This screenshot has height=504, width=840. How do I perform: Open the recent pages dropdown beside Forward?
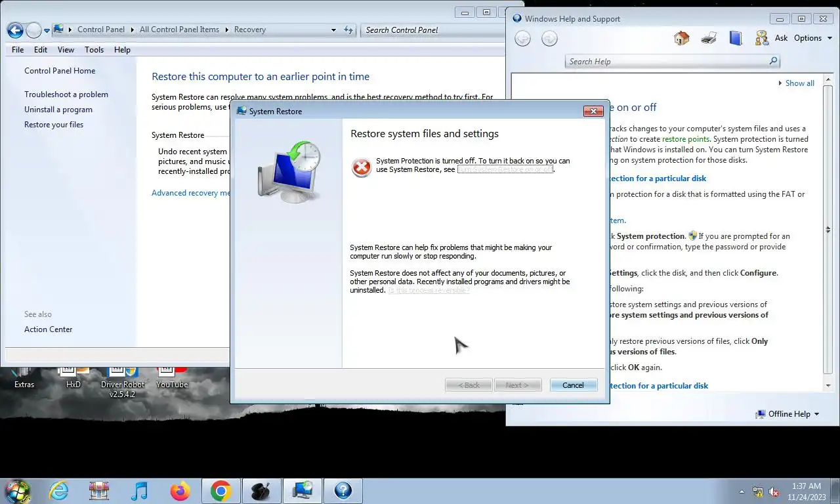[47, 31]
